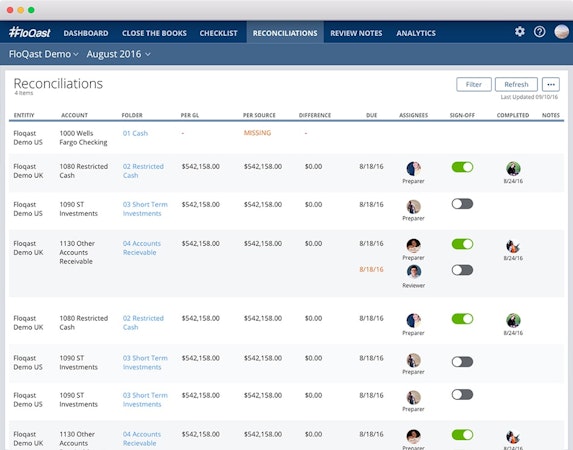Toggle sign-off in second 1080 Restricted Cash row

[462, 319]
